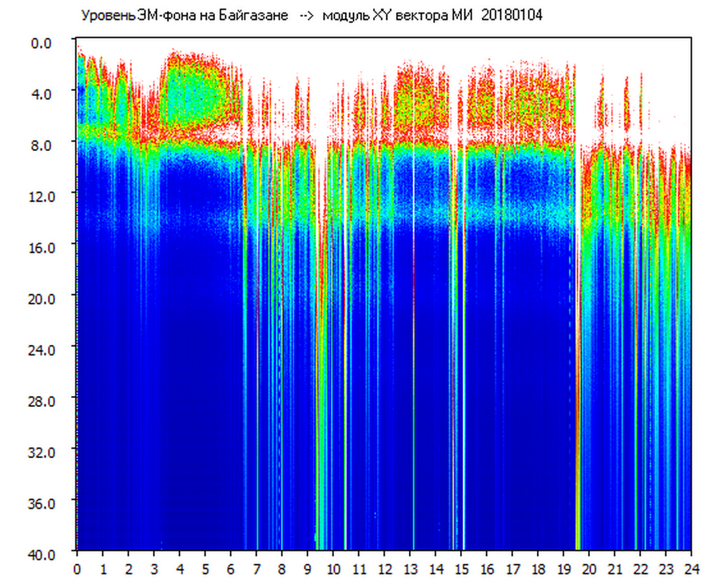Click the x-axis tick label 10

click(333, 569)
